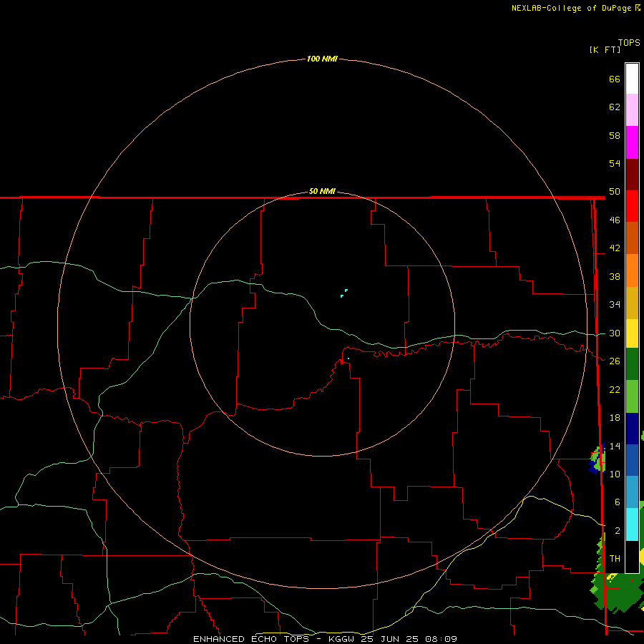Click the 42 legend value

615,248
